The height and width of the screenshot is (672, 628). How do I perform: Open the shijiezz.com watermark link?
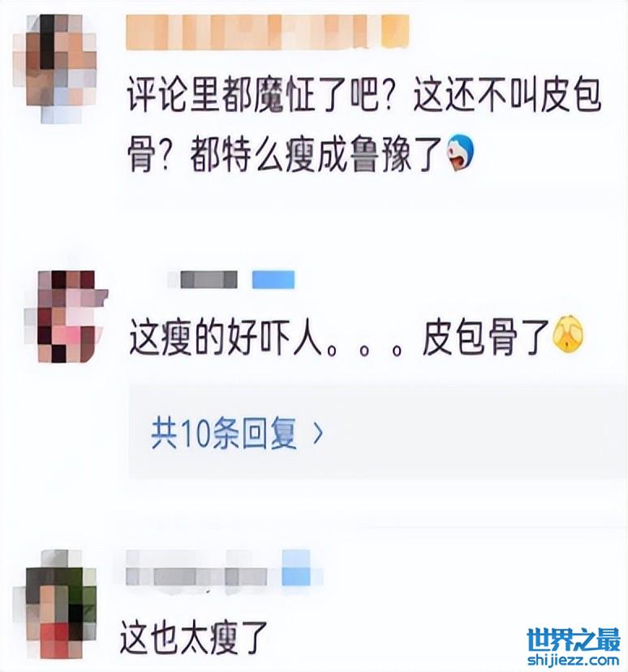point(573,660)
